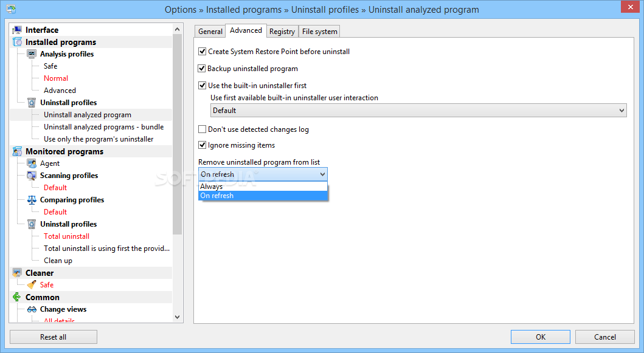Select Total uninstall is using first the provid... item
Viewport: 644px width, 353px height.
[x=107, y=248]
